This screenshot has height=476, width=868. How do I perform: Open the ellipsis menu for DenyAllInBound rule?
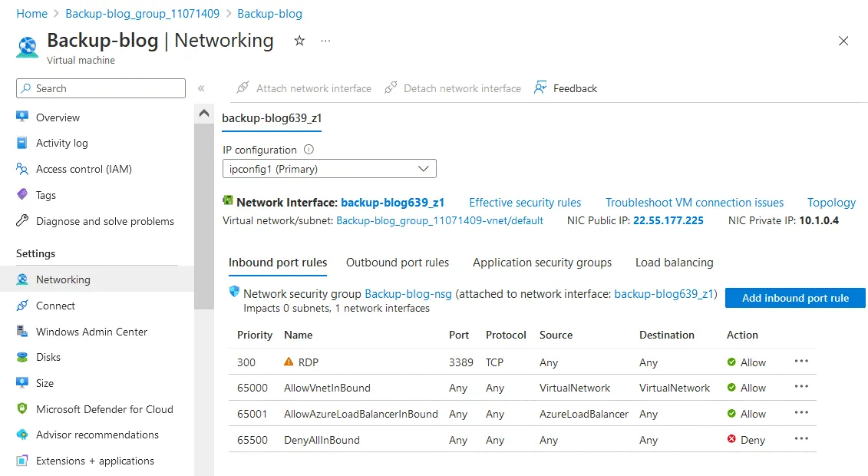[x=801, y=438]
